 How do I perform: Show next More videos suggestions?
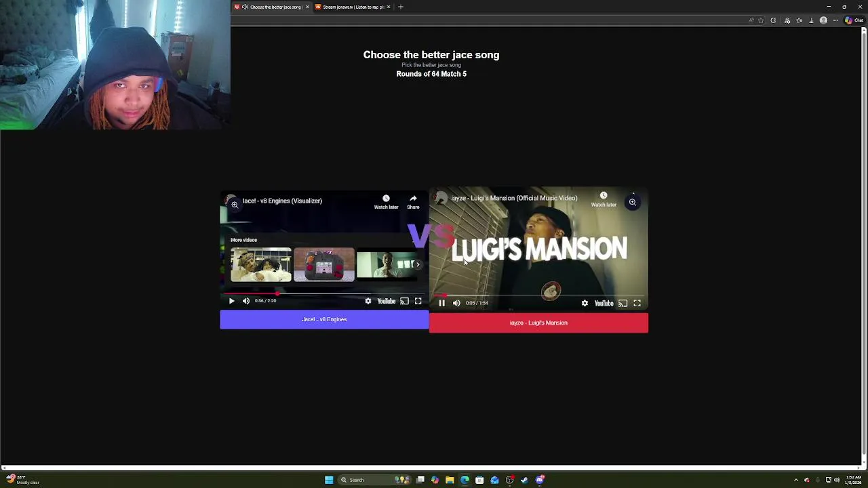point(418,264)
